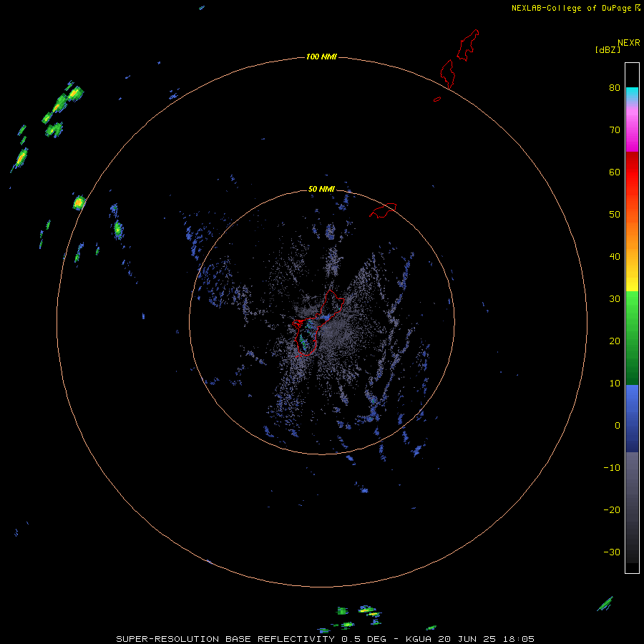Click the NEXR label above color bar
Screen dimensions: 644x644
pos(629,43)
